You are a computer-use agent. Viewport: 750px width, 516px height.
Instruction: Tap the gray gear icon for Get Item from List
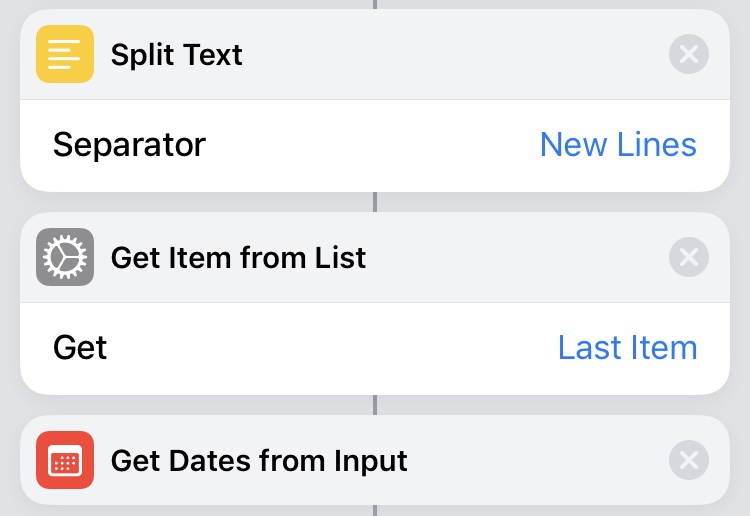tap(65, 257)
